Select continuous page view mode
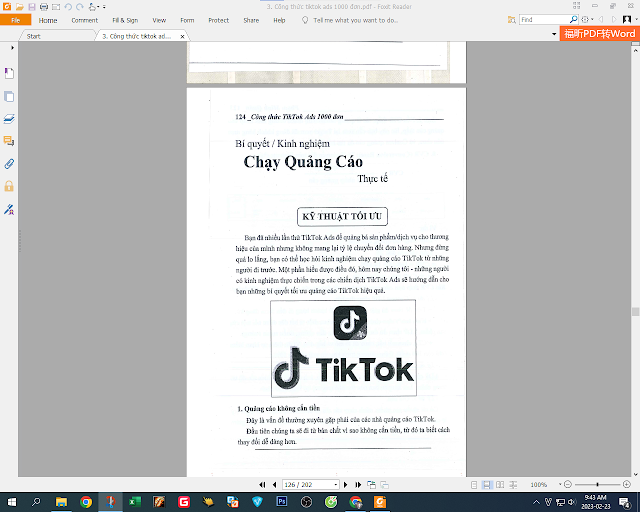The height and width of the screenshot is (512, 640). (487, 485)
